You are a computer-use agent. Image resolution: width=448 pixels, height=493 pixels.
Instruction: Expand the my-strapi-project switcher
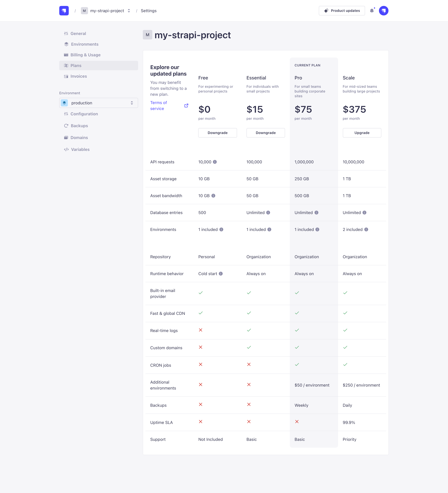point(129,11)
